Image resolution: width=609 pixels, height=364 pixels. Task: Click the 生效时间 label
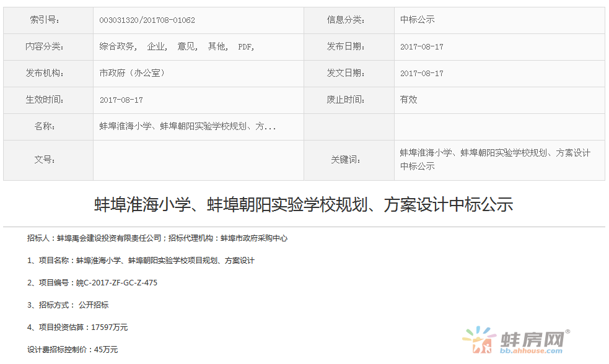[x=44, y=100]
